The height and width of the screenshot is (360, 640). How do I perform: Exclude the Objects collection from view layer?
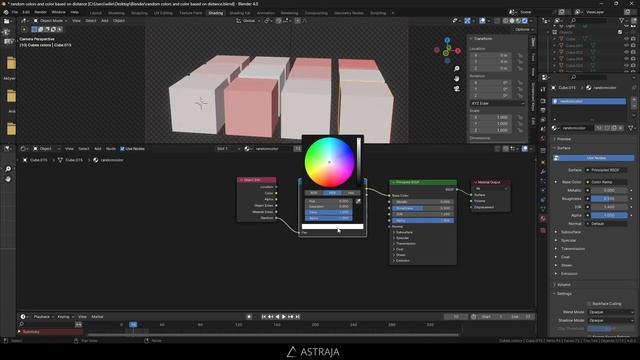(620, 32)
